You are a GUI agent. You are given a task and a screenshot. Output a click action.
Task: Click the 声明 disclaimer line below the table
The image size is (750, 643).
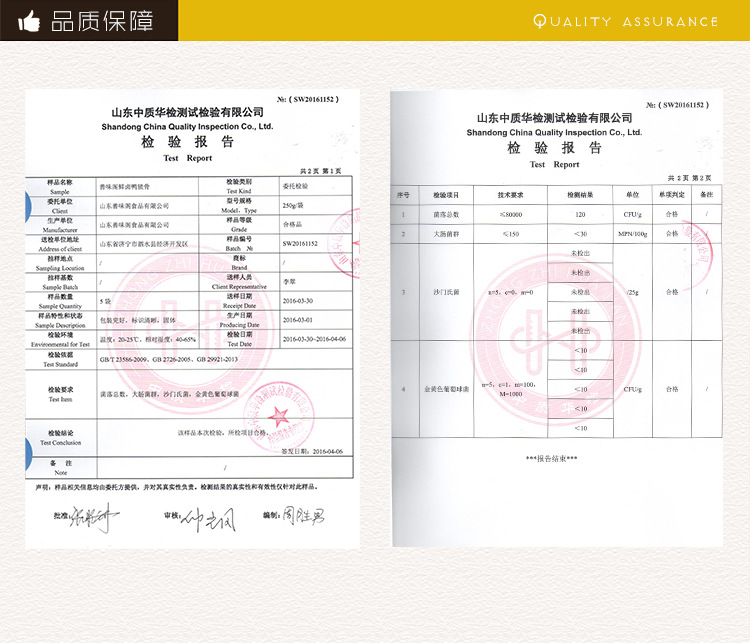coord(176,487)
